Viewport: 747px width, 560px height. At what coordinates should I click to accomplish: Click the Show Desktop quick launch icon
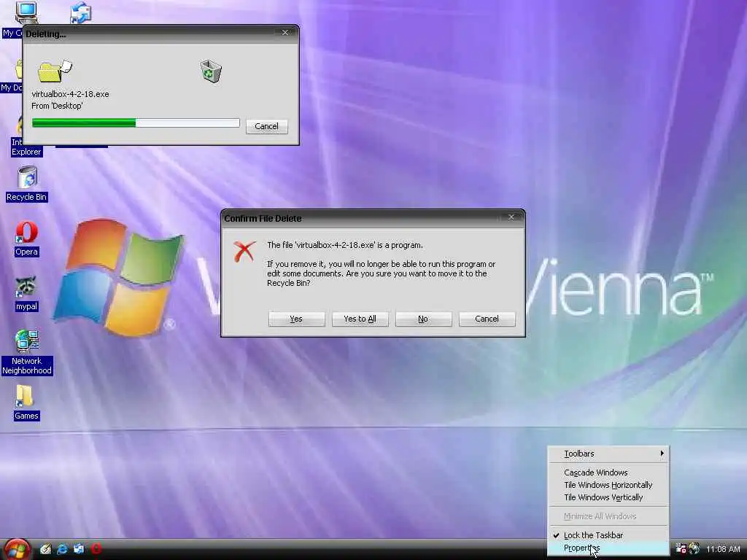79,549
